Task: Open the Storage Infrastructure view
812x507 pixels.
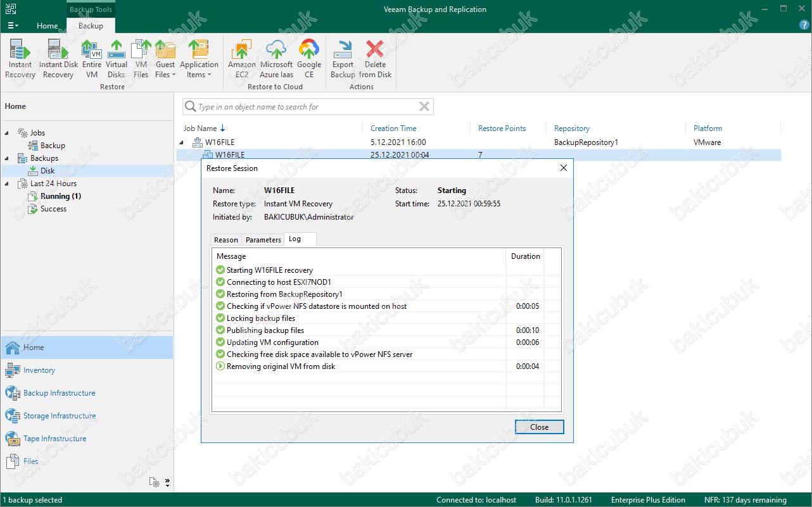Action: pos(87,416)
